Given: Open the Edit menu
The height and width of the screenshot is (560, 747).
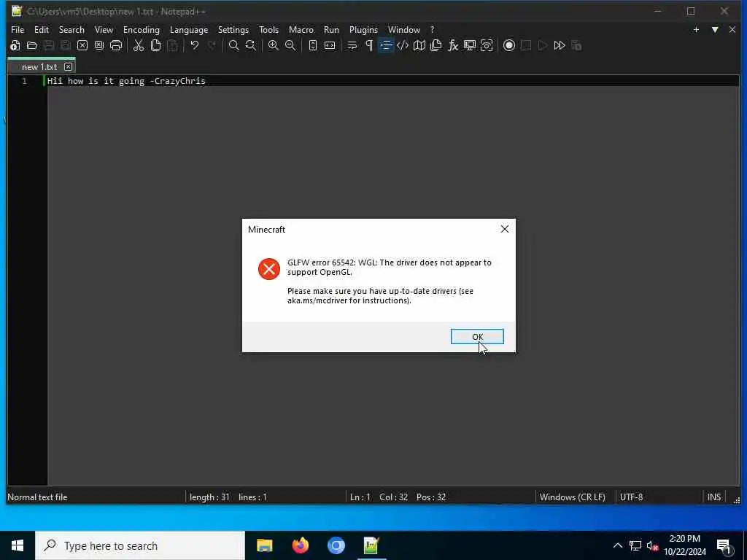Looking at the screenshot, I should pos(42,29).
